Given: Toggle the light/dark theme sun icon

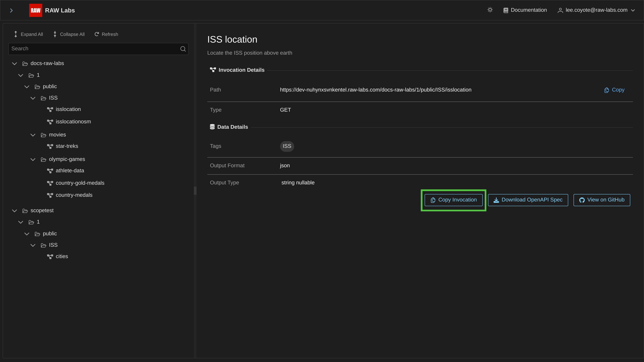Looking at the screenshot, I should [490, 10].
